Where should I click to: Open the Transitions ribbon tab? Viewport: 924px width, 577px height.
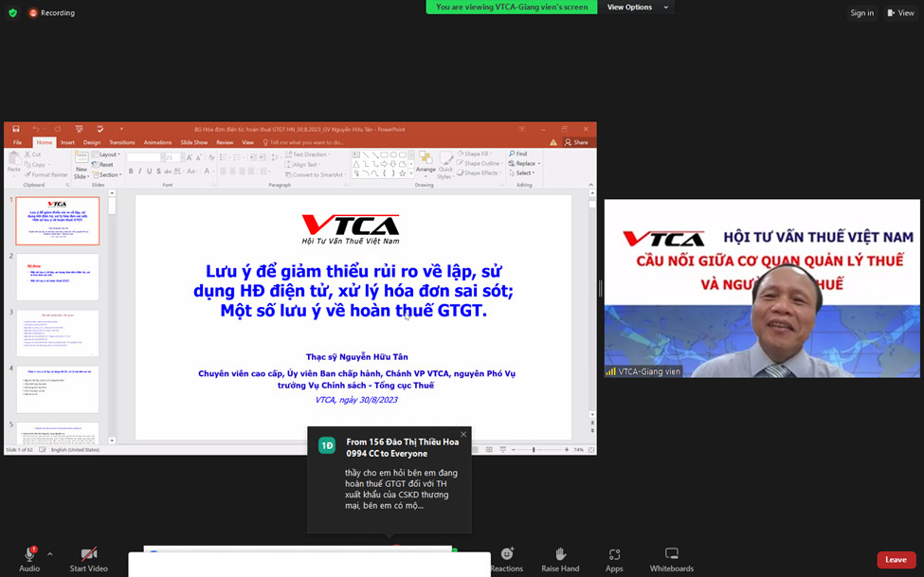122,142
